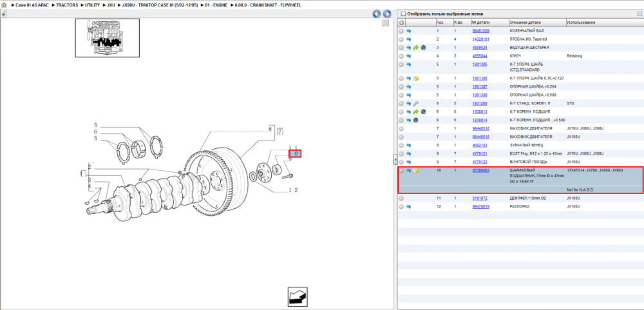Open the JXU breadcrumb level

(111, 5)
